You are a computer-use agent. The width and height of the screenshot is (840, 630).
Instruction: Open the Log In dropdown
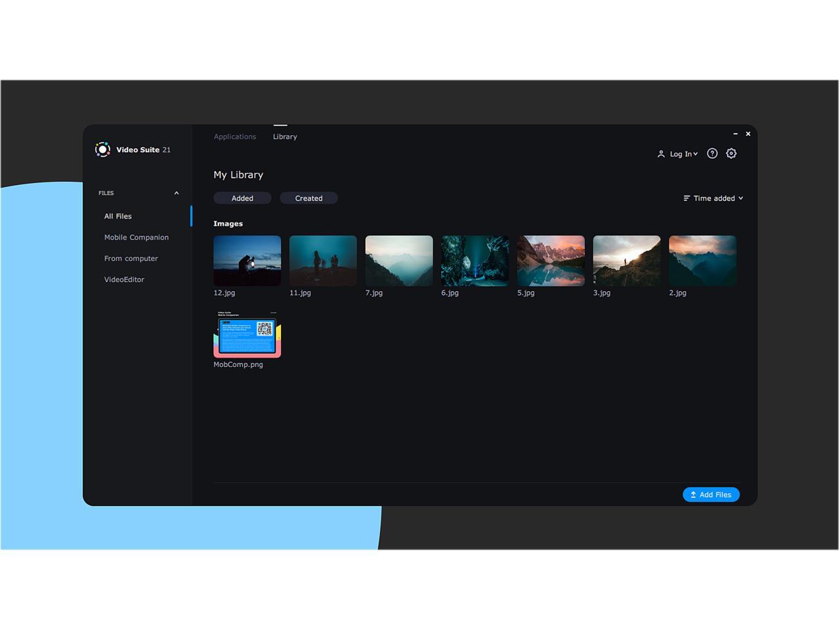pyautogui.click(x=683, y=154)
